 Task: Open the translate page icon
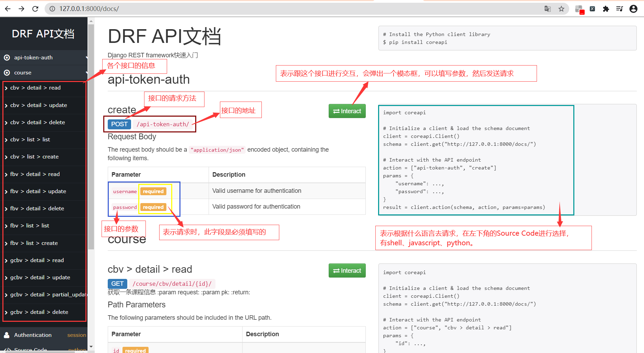(548, 9)
